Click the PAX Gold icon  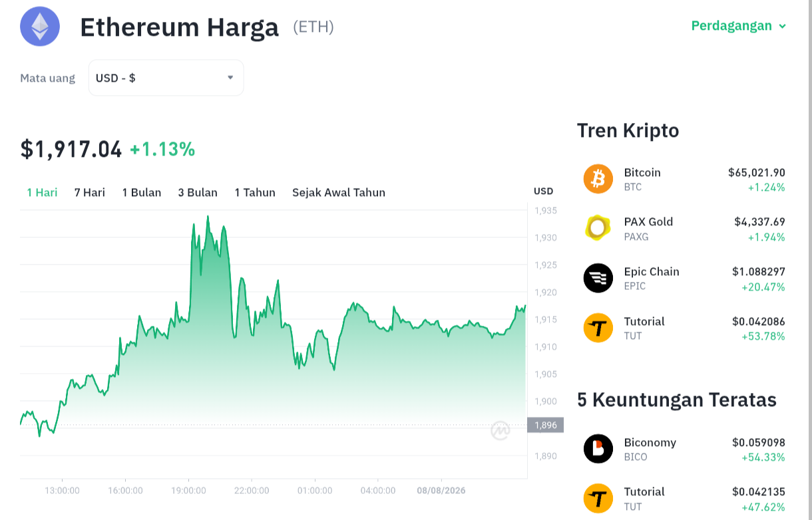click(598, 229)
